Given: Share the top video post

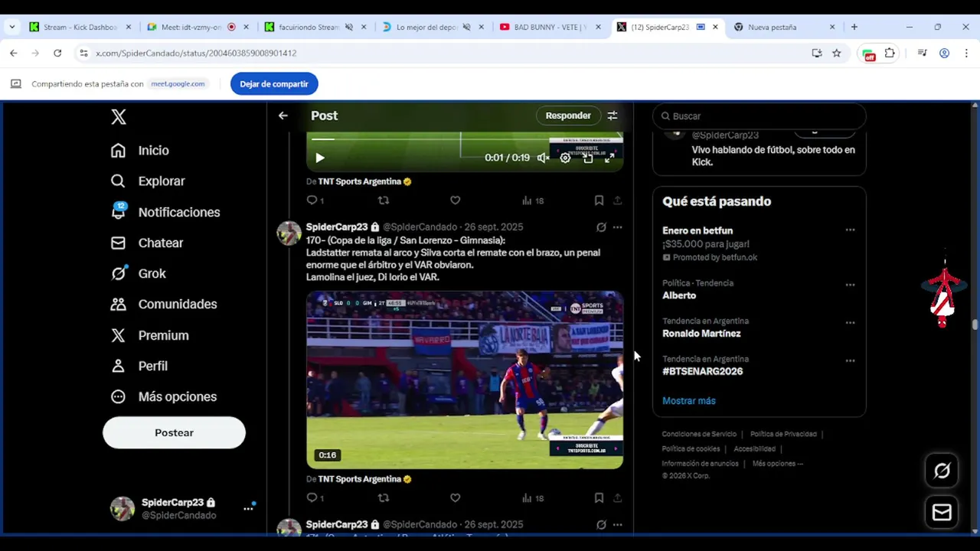Looking at the screenshot, I should click(617, 201).
